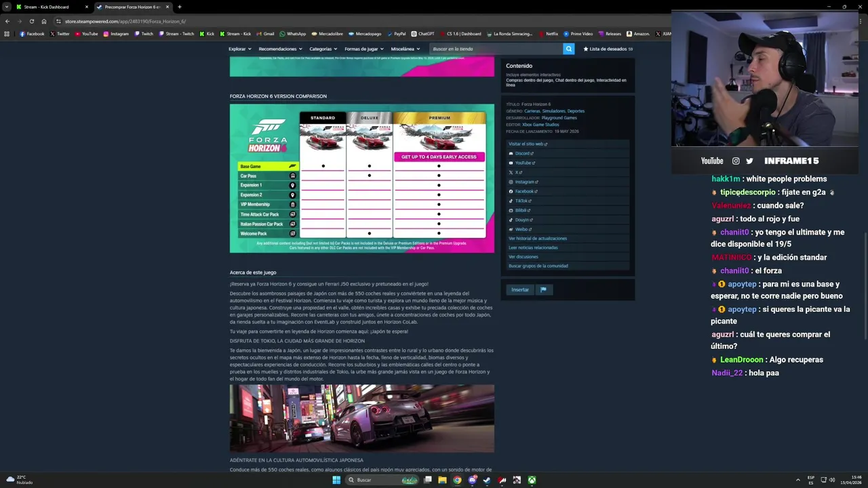Open the Gmail bookmark
Image resolution: width=868 pixels, height=488 pixels.
(265, 34)
